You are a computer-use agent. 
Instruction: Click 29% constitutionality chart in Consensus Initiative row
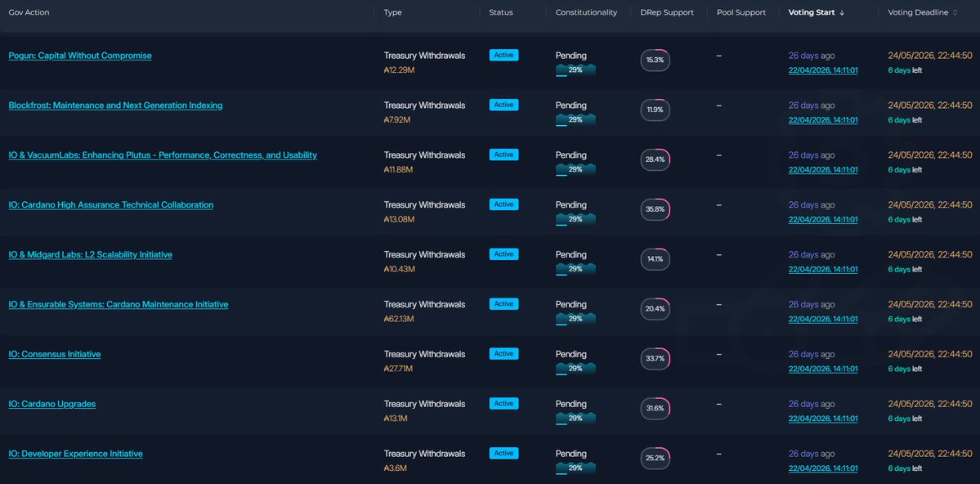pos(575,369)
